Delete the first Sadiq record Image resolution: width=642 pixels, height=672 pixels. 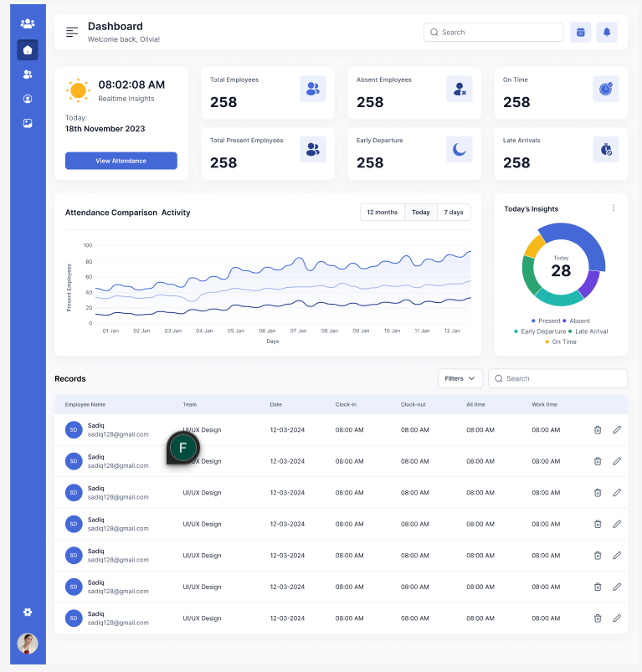click(x=598, y=429)
